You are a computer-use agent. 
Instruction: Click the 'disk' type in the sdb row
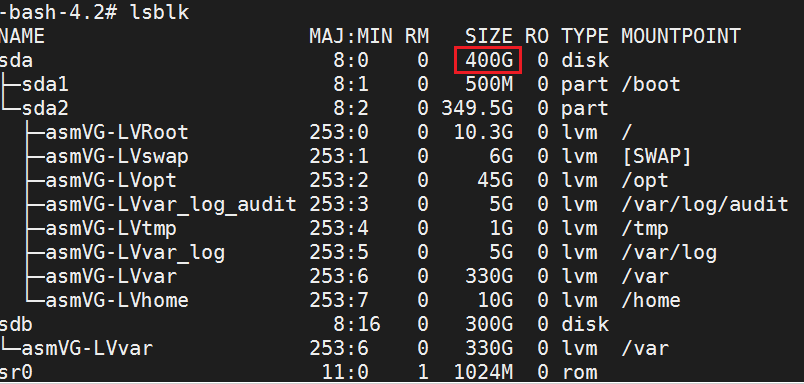click(585, 325)
